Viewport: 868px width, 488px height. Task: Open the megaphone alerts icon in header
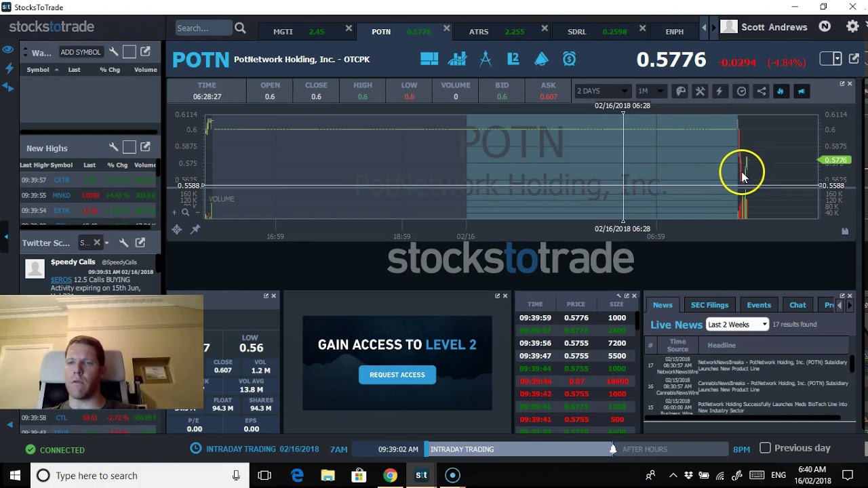click(541, 60)
